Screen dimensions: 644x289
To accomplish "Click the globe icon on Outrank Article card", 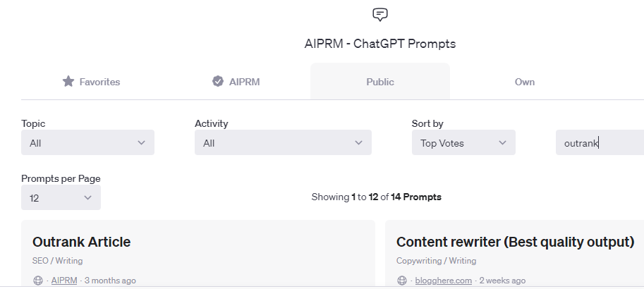I will (x=38, y=281).
